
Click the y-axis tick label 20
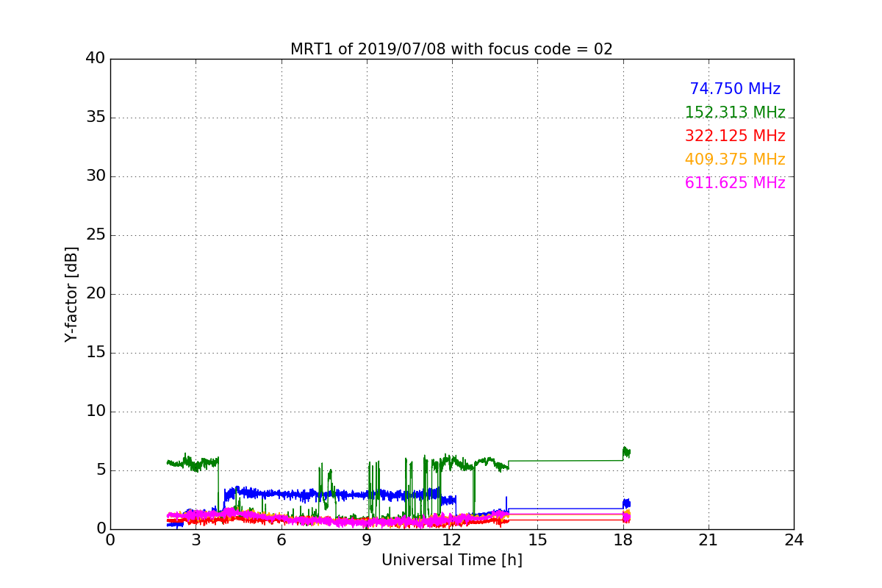click(x=95, y=294)
